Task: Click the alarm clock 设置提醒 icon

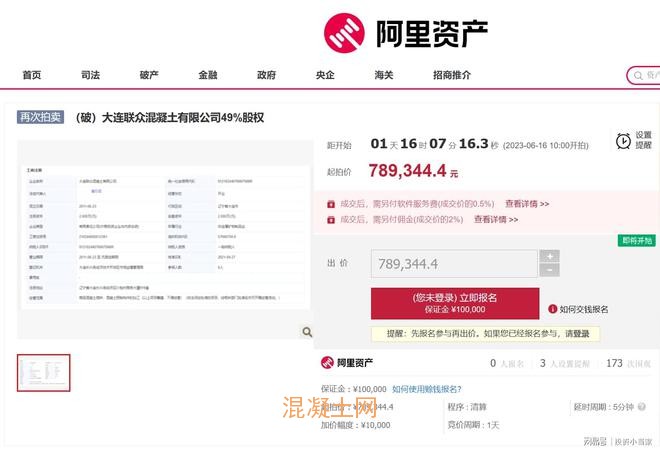Action: (x=623, y=140)
